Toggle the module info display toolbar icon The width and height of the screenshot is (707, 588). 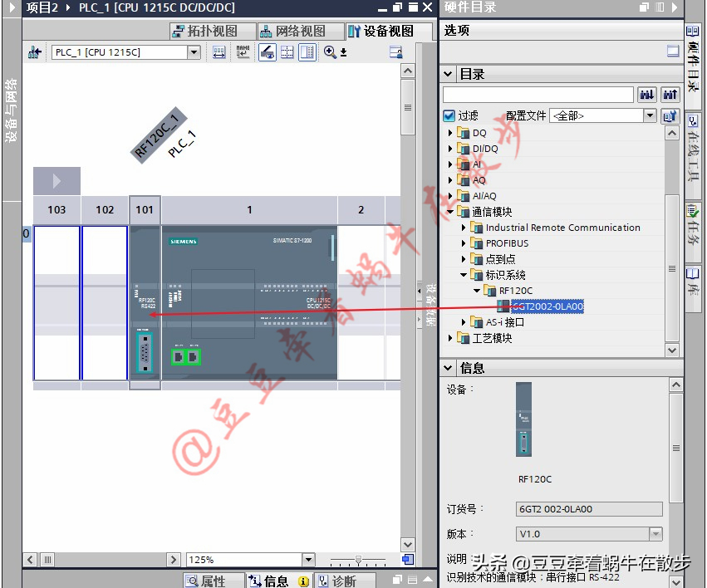(268, 52)
